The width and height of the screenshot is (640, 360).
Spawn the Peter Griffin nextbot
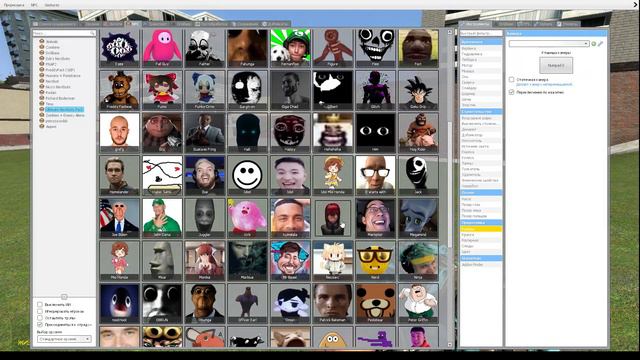(x=418, y=303)
